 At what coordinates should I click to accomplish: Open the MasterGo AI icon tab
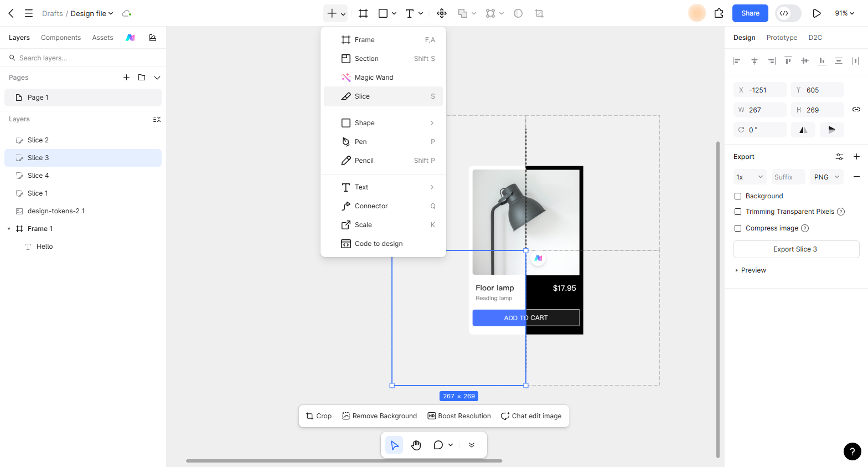point(130,38)
